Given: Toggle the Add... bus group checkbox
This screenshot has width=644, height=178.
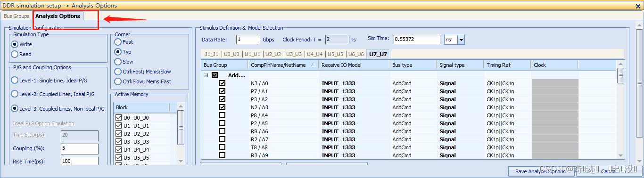Looking at the screenshot, I should pos(215,75).
